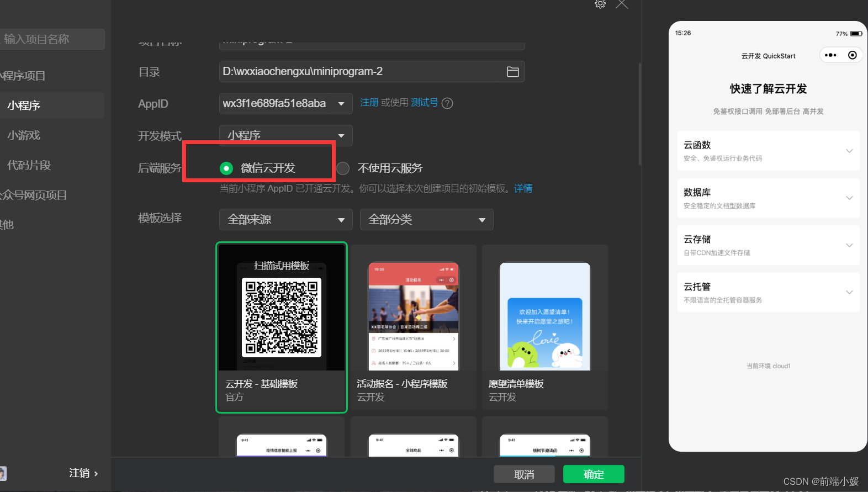Click 快速了解云开发 heading in simulator
Viewport: 868px width, 492px height.
(x=768, y=89)
